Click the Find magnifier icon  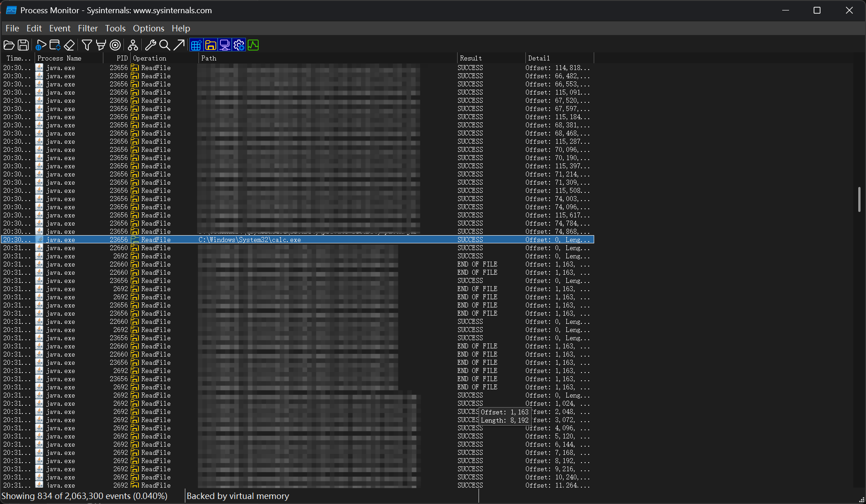pyautogui.click(x=165, y=45)
